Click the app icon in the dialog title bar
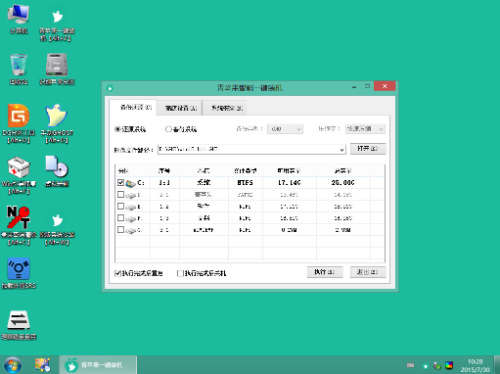This screenshot has width=500, height=374. coord(110,88)
